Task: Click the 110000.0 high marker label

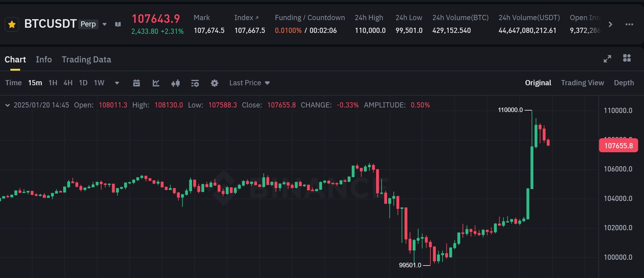Action: pyautogui.click(x=510, y=110)
